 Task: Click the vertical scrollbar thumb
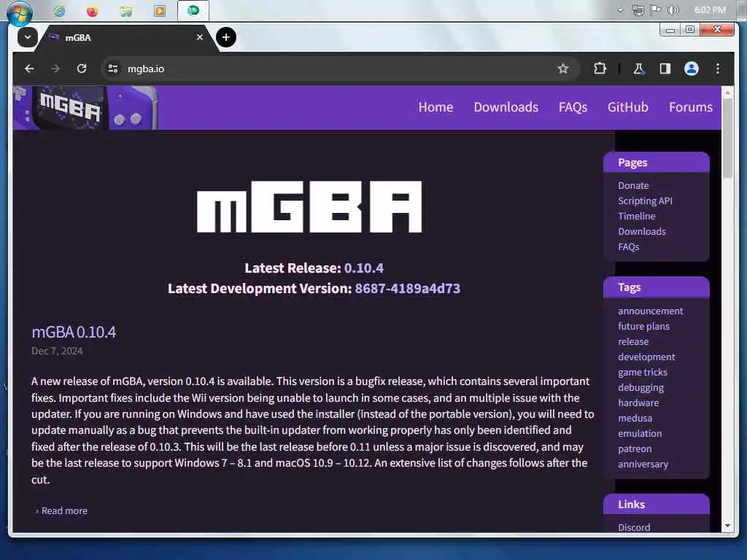pyautogui.click(x=727, y=138)
